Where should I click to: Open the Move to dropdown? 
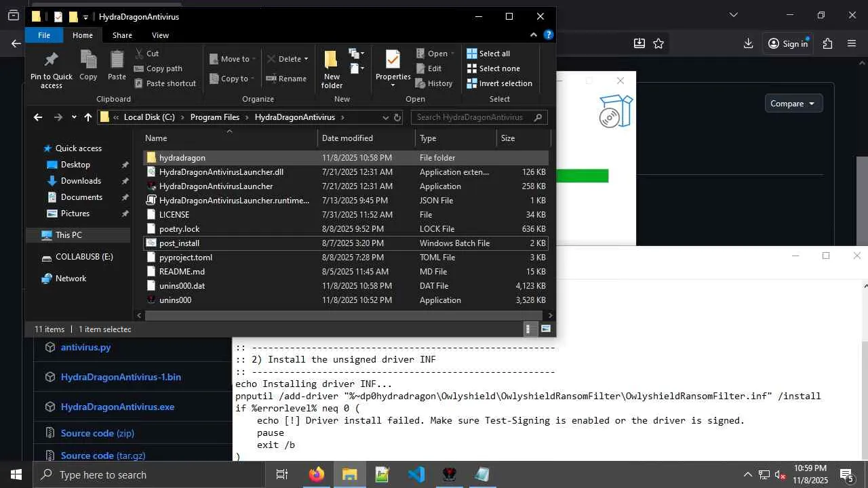pyautogui.click(x=231, y=59)
